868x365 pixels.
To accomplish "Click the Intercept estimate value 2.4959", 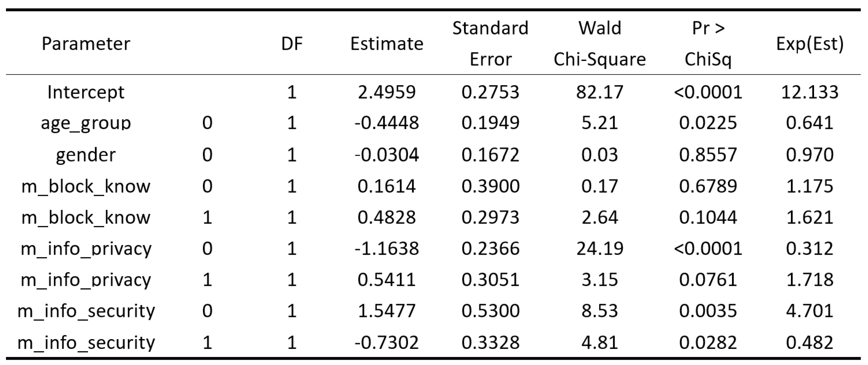I will tap(387, 92).
